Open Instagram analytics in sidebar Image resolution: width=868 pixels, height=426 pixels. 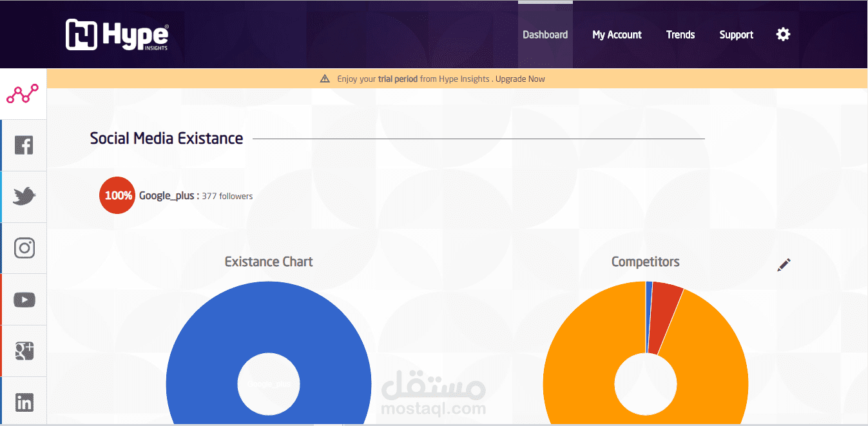pyautogui.click(x=24, y=248)
